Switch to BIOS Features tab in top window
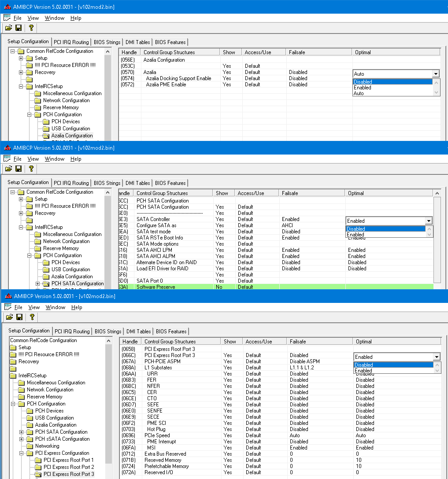 click(170, 42)
